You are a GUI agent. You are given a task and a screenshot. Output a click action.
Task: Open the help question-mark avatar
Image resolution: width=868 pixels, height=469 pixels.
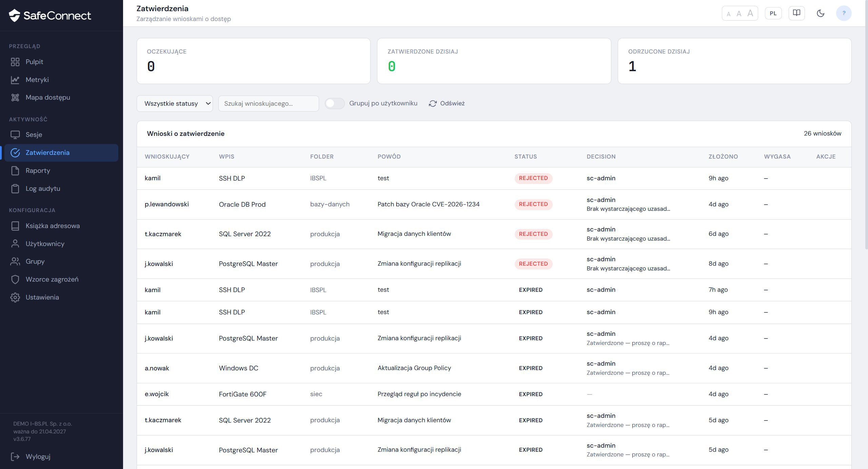[844, 13]
